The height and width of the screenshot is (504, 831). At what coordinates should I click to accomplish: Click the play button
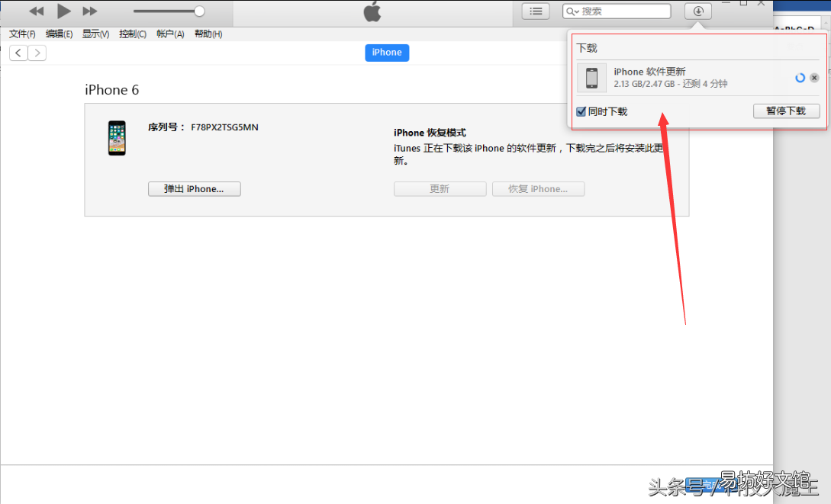click(x=63, y=11)
